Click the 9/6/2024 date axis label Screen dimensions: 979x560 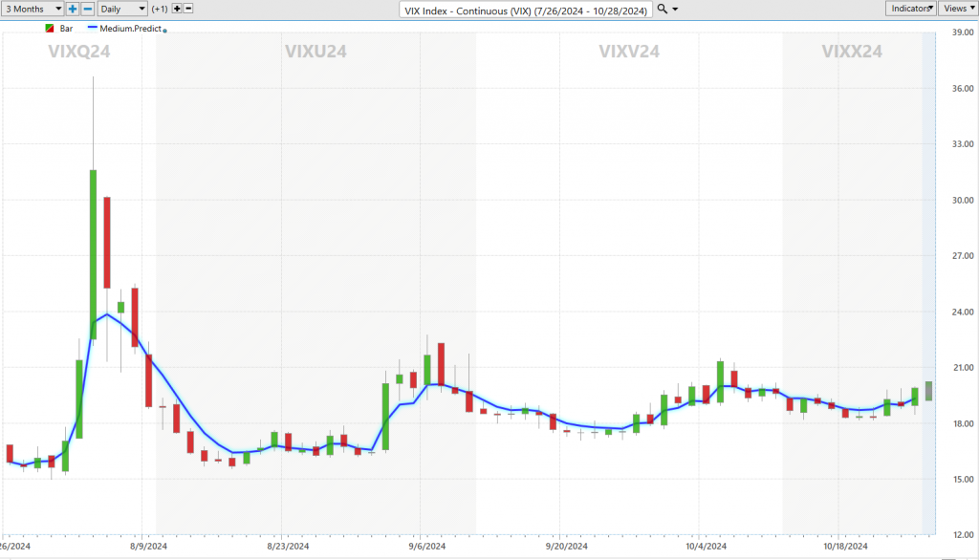point(427,547)
